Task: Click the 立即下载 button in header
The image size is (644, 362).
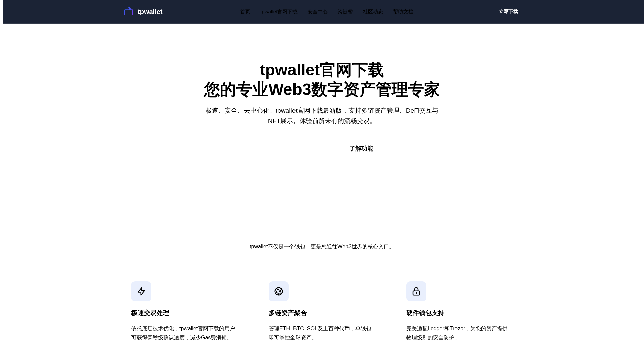Action: tap(508, 12)
